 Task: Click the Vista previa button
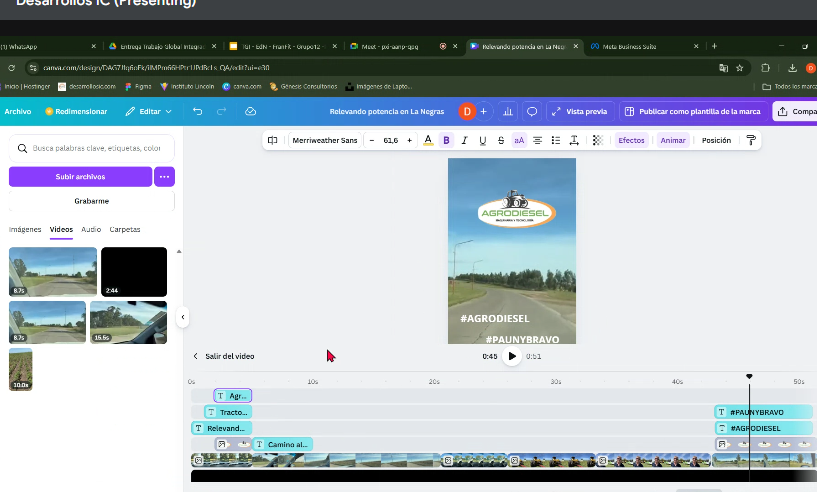point(579,111)
